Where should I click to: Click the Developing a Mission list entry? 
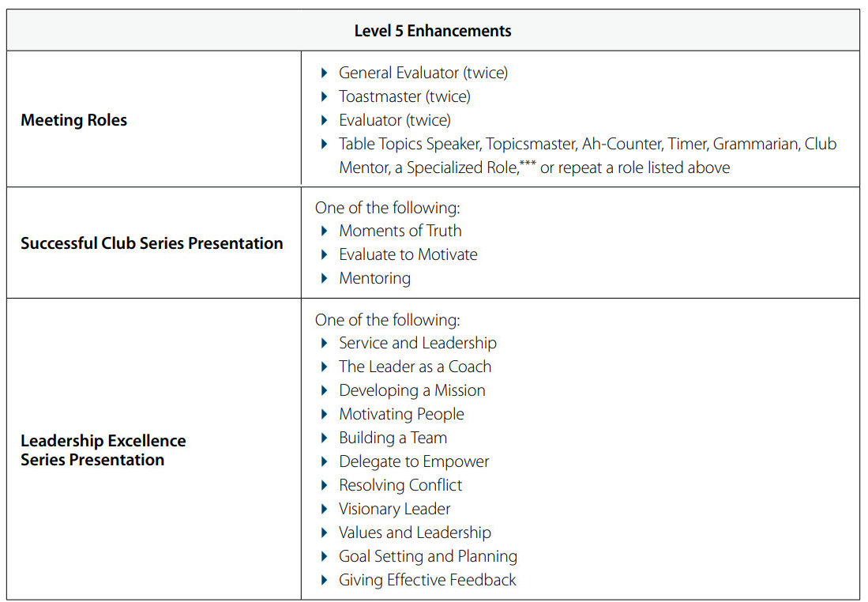[412, 390]
